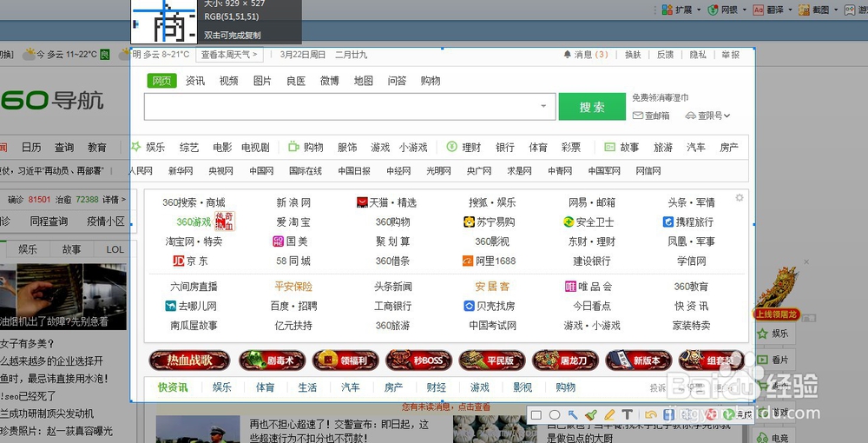Viewport: 868px width, 443px height.
Task: Open dropdown arrow next to 截图
Action: pos(835,10)
